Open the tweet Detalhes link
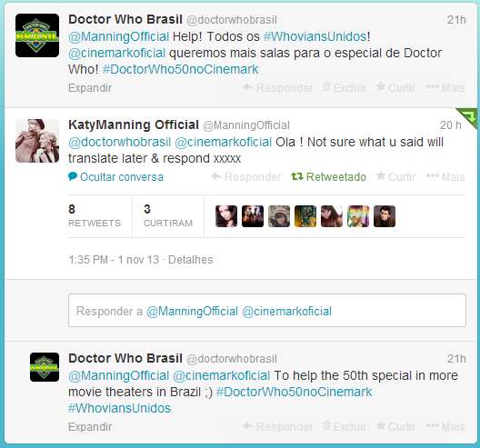 (x=190, y=260)
